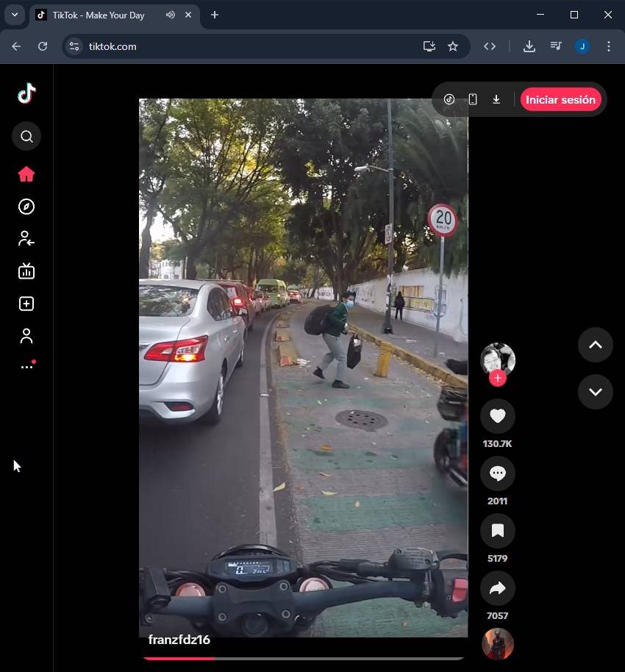Screen dimensions: 625x672
Task: Open the More menu in sidebar
Action: [x=26, y=367]
